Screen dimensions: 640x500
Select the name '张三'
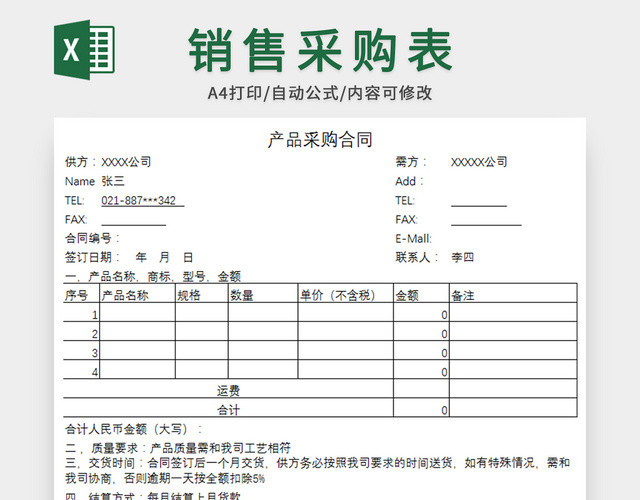pyautogui.click(x=113, y=181)
